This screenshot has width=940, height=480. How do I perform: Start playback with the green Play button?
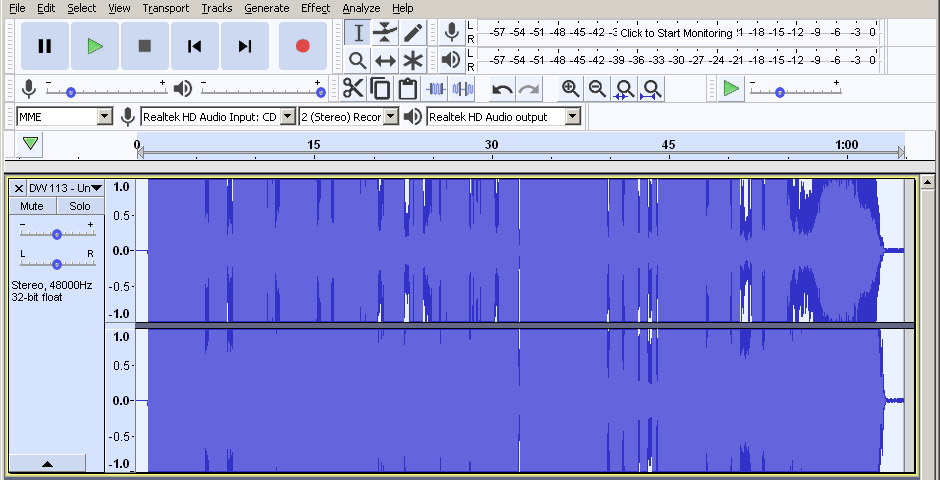95,46
